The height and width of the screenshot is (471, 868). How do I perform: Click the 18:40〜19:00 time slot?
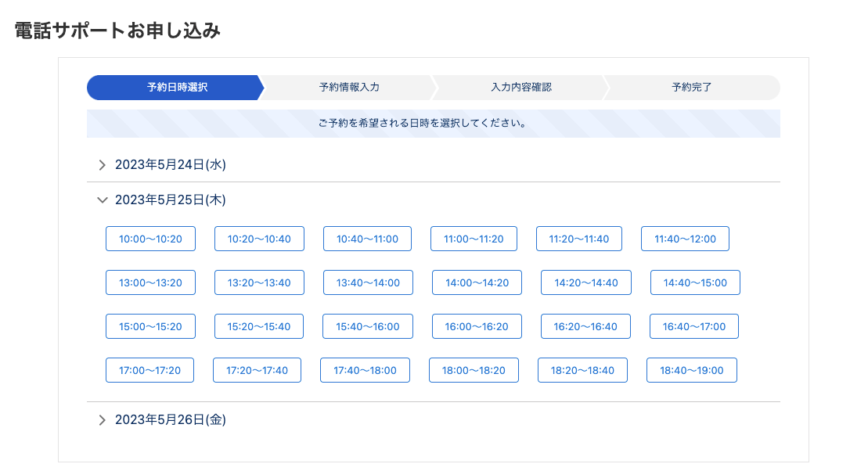(x=692, y=370)
